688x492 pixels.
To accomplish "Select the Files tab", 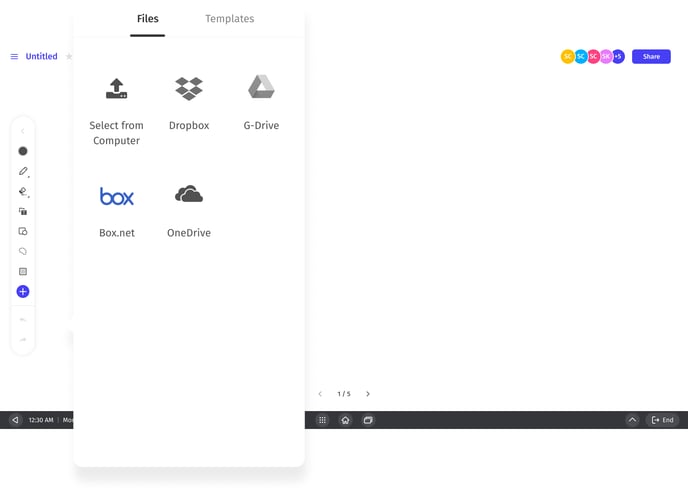I will pos(147,19).
